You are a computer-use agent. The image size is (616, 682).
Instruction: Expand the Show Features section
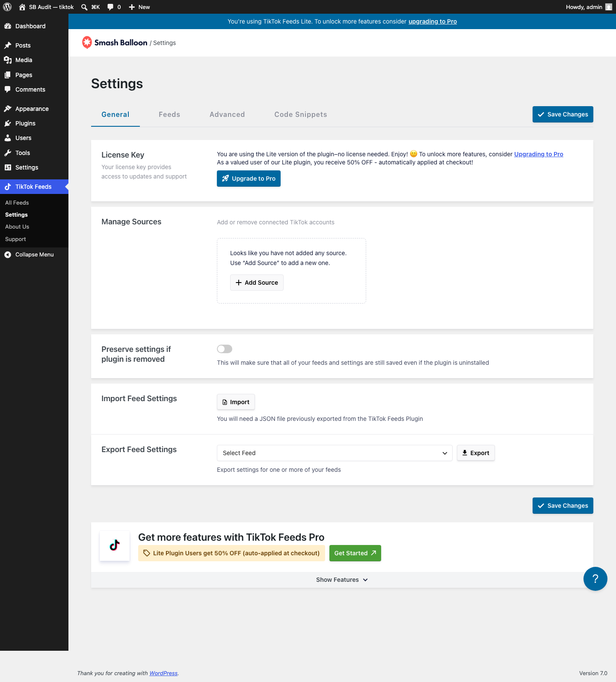tap(342, 580)
